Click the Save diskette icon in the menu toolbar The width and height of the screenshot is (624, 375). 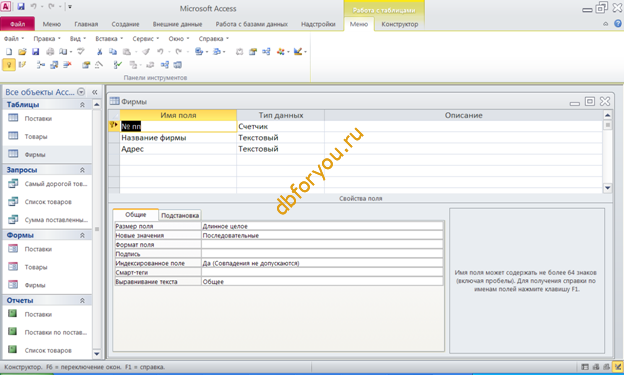pyautogui.click(x=35, y=52)
